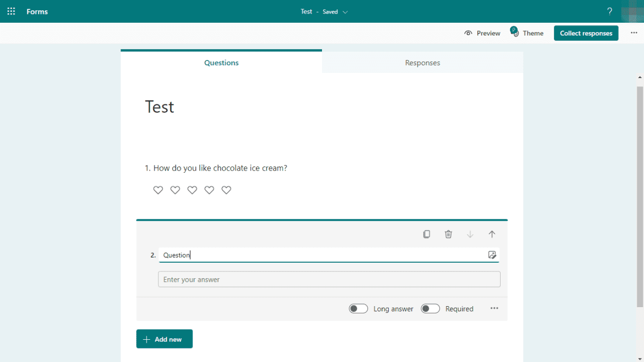Screen dimensions: 644x362
Task: Delete question 2 with the trash icon
Action: click(x=448, y=234)
